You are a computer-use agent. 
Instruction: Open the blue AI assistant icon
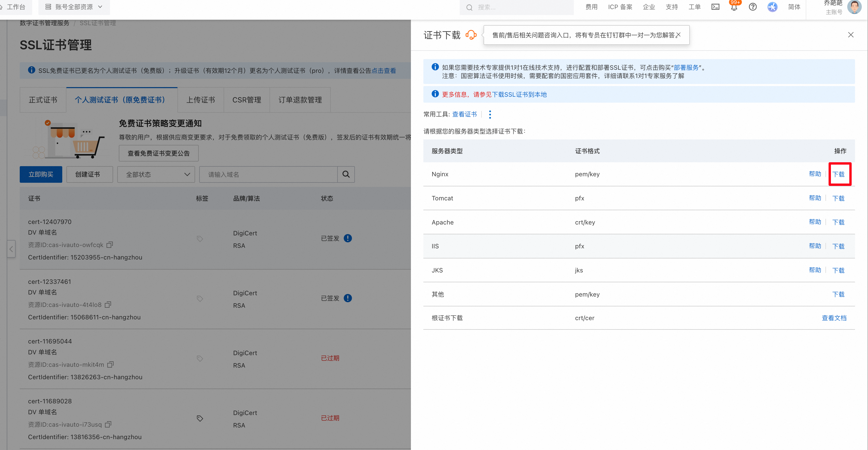(x=772, y=7)
